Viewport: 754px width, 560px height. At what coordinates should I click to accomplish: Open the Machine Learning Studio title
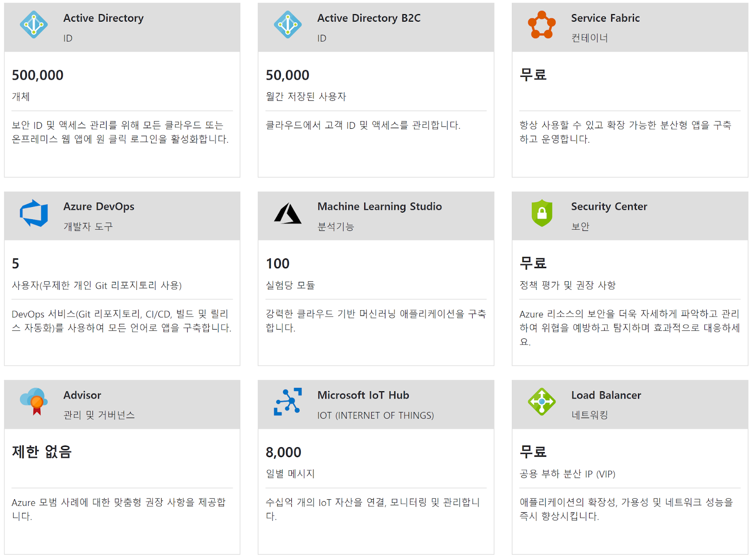[380, 206]
